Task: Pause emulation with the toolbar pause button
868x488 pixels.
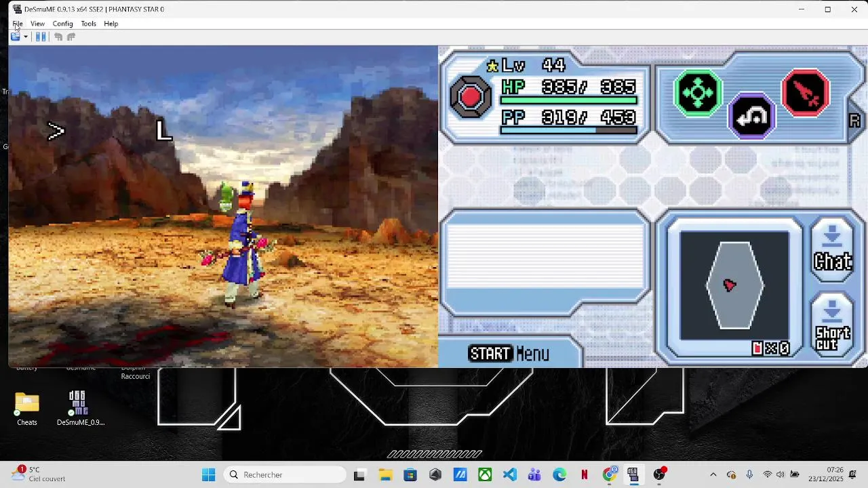Action: pyautogui.click(x=41, y=37)
